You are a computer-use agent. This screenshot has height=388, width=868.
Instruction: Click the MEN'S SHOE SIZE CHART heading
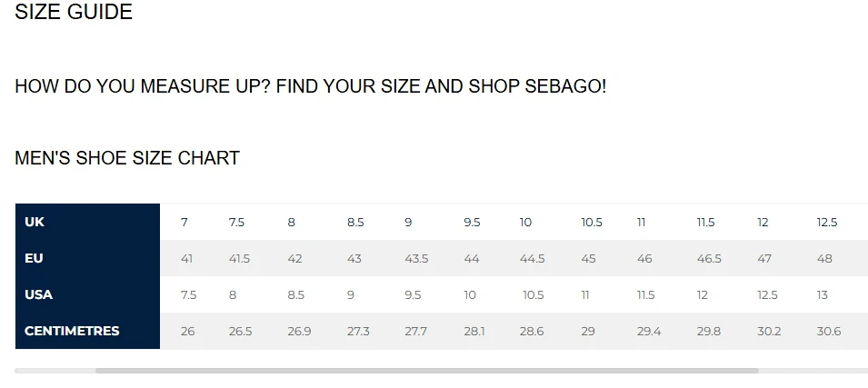(127, 158)
